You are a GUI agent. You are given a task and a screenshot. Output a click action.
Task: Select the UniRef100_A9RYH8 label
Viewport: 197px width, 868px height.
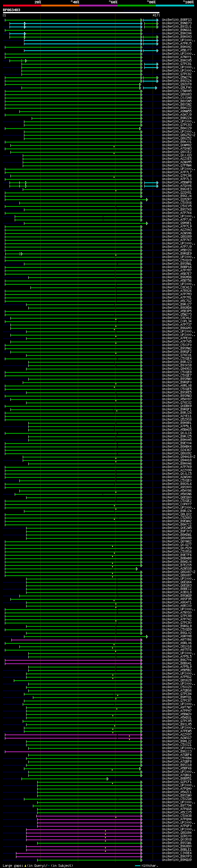coord(177,636)
